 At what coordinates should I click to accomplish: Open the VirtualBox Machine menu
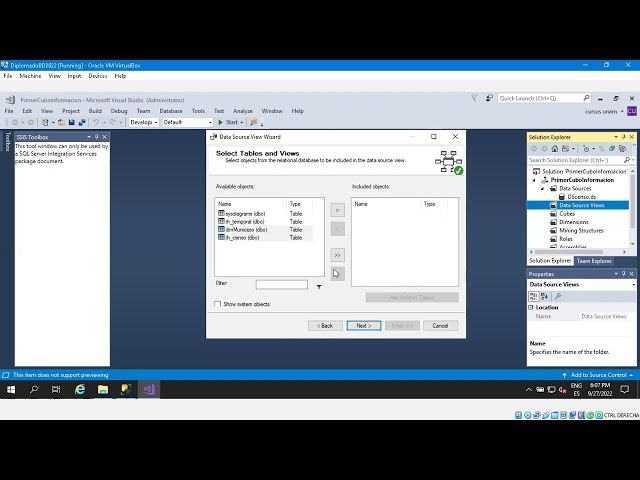point(30,76)
